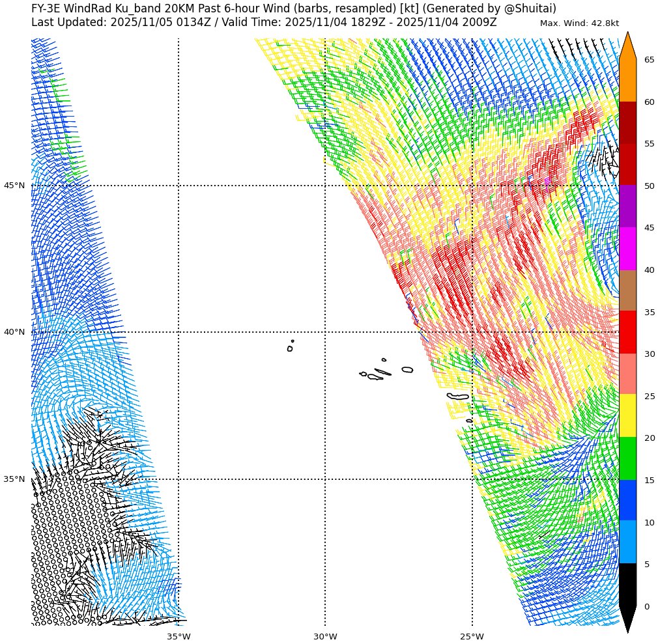The width and height of the screenshot is (658, 644).
Task: Click the Max. Wind 42.8kt text
Action: pos(579,23)
